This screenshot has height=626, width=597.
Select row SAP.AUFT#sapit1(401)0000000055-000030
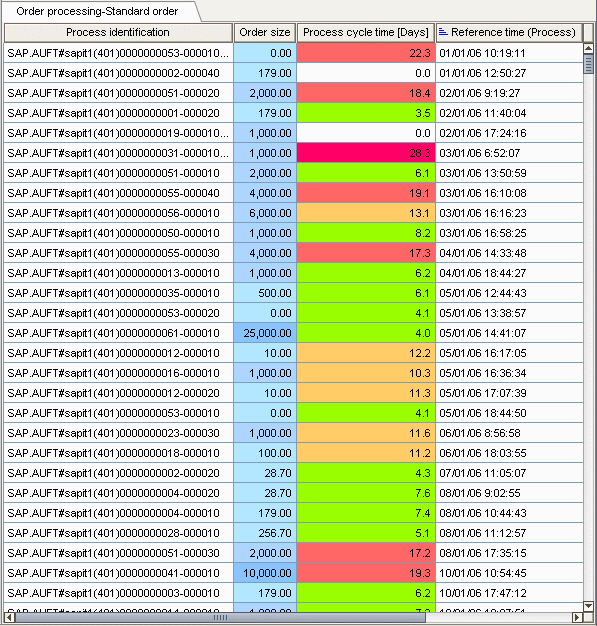(294, 253)
